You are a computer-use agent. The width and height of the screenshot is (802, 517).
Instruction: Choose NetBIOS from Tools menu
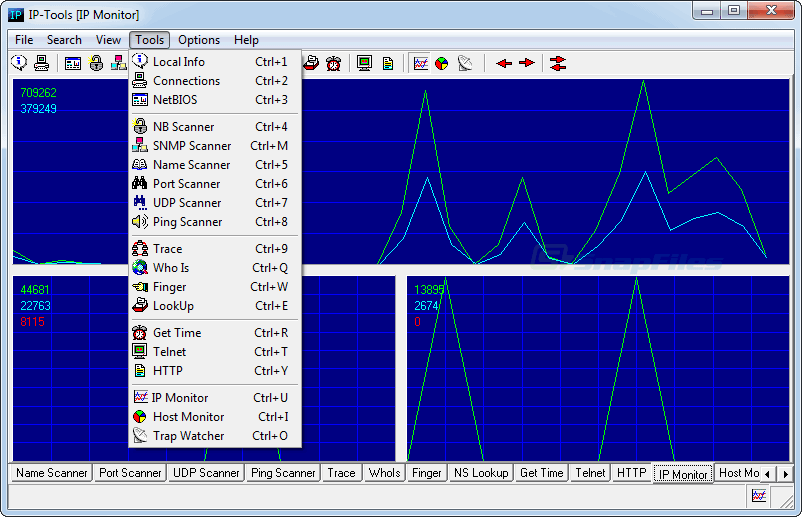[215, 100]
